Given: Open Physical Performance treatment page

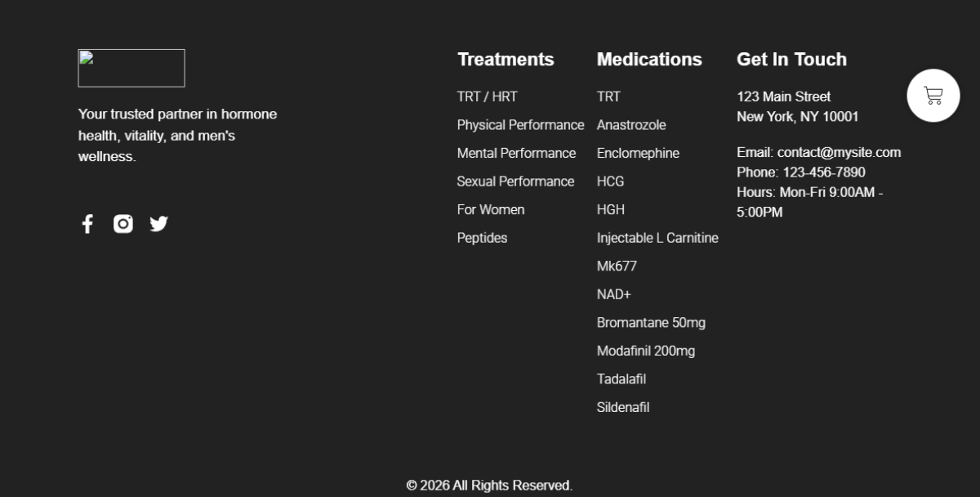Looking at the screenshot, I should click(520, 125).
